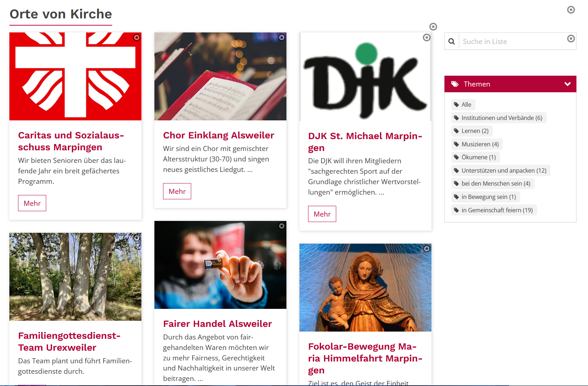Viewport: 588px width, 386px height.
Task: Click Mehr button under DJK card
Action: (322, 214)
